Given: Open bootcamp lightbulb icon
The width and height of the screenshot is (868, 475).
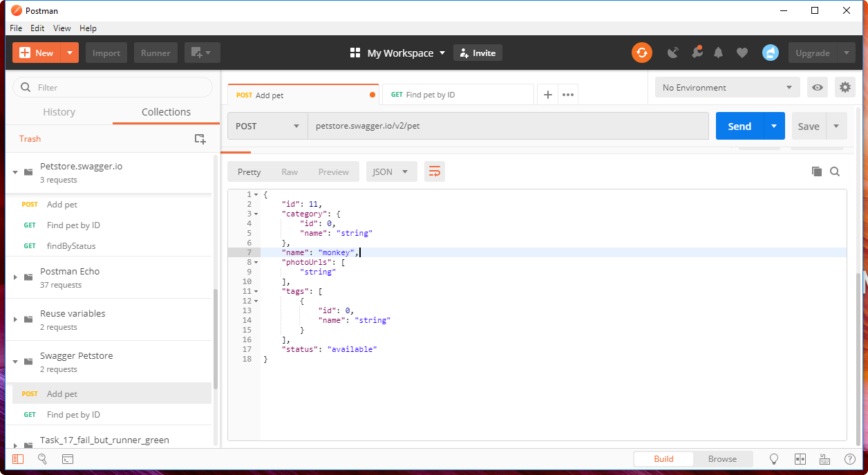Looking at the screenshot, I should coord(775,459).
